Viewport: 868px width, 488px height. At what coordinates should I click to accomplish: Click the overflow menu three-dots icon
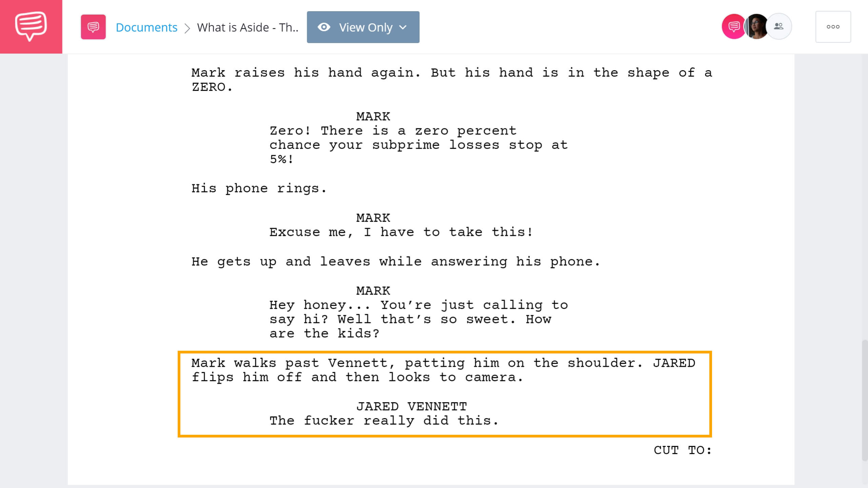click(x=833, y=26)
